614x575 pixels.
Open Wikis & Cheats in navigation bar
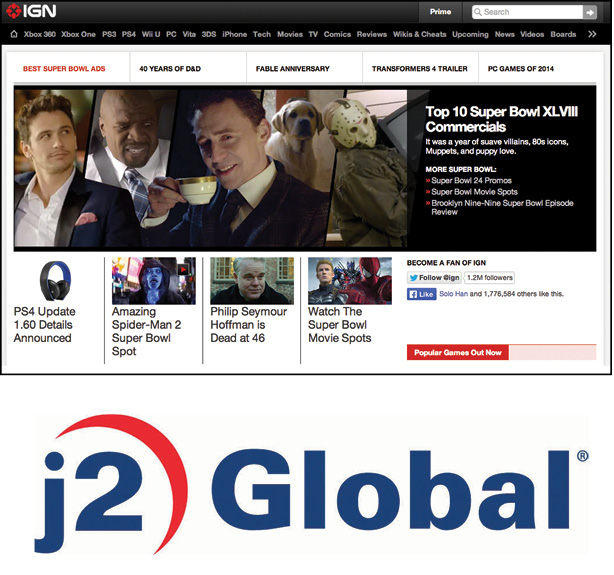(419, 34)
